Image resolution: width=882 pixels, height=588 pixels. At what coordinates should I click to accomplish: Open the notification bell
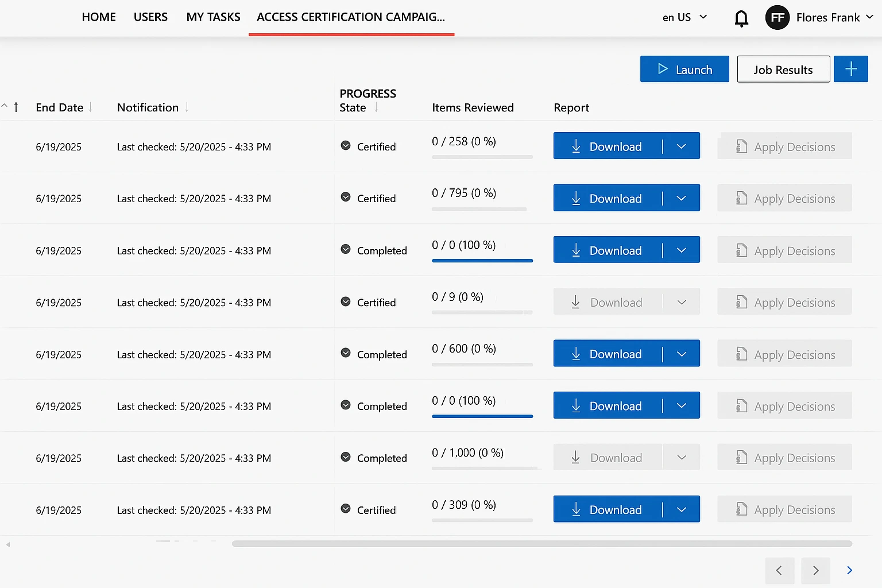[x=741, y=18]
